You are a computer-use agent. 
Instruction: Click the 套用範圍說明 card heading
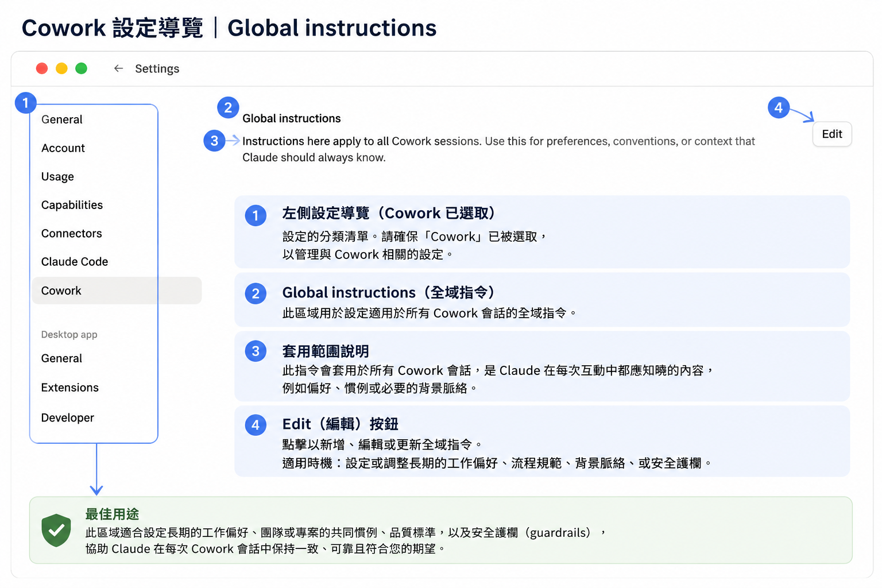pos(326,351)
